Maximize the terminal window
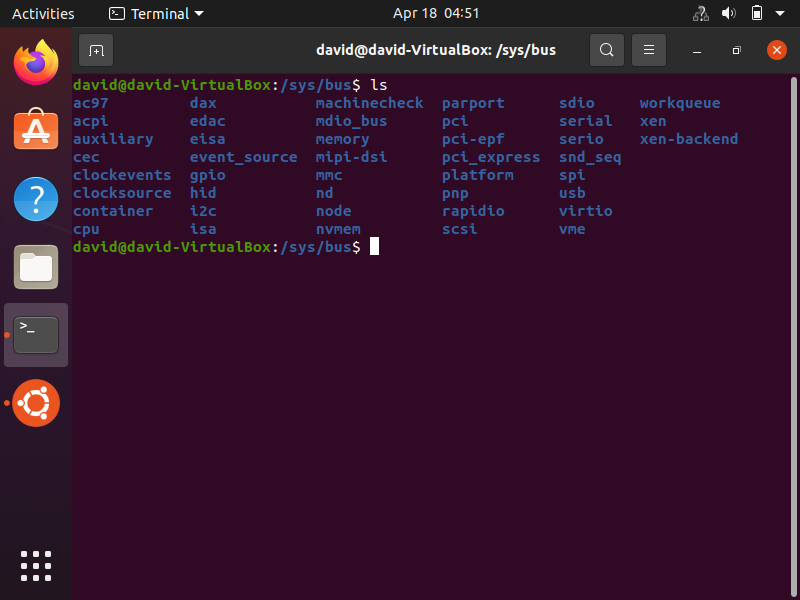The height and width of the screenshot is (600, 800). (736, 50)
